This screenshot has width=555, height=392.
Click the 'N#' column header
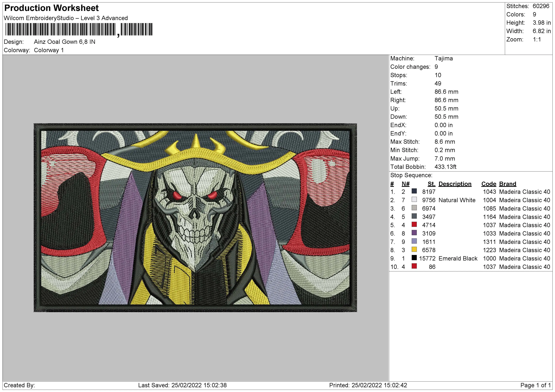(405, 184)
